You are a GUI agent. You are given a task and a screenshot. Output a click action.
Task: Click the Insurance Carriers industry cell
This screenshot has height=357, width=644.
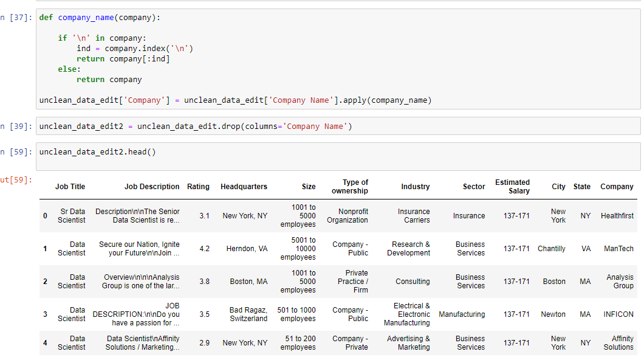(x=414, y=215)
